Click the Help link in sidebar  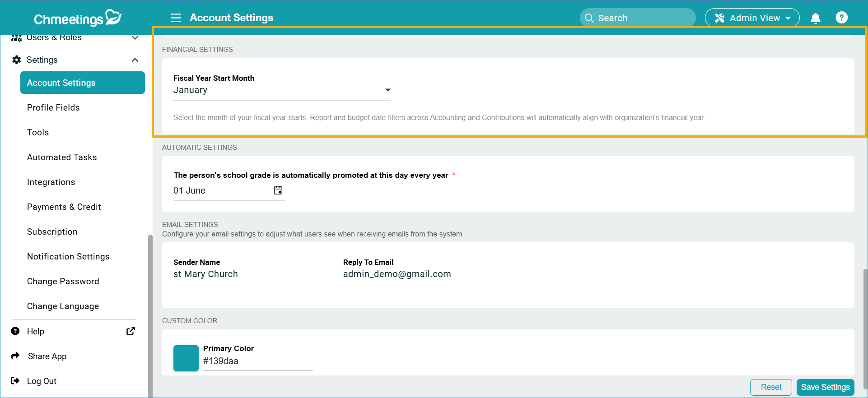[36, 331]
